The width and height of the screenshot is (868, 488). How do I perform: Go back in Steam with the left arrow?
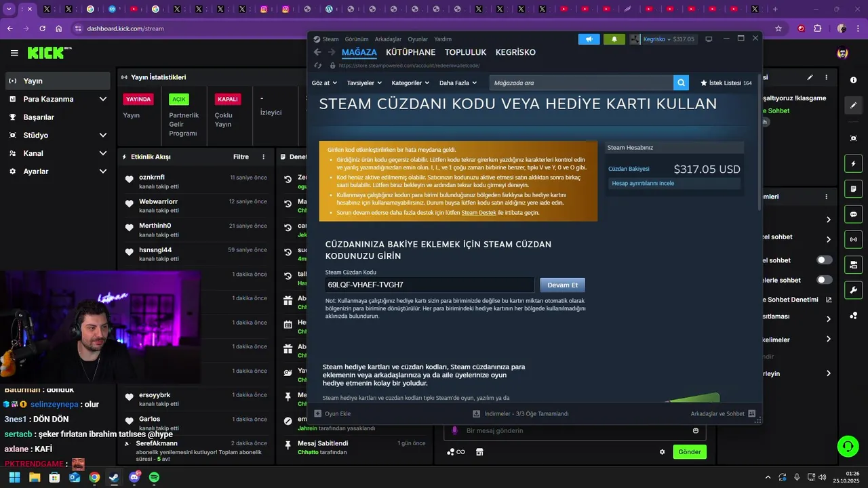[317, 52]
